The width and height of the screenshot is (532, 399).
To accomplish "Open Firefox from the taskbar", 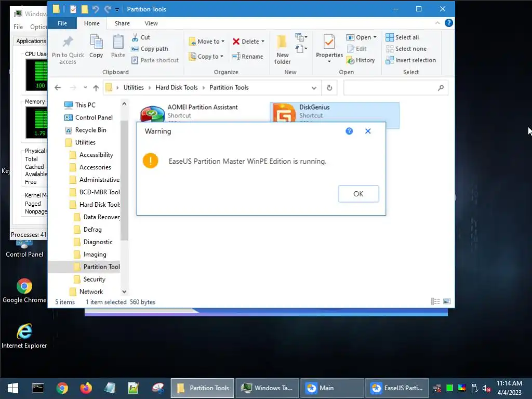I will (x=86, y=388).
